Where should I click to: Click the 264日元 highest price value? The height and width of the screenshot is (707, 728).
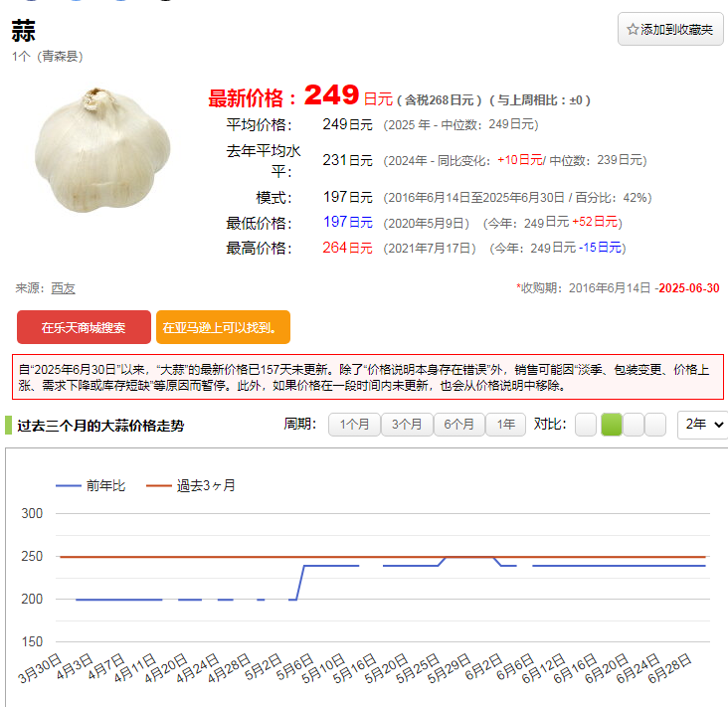click(x=348, y=248)
